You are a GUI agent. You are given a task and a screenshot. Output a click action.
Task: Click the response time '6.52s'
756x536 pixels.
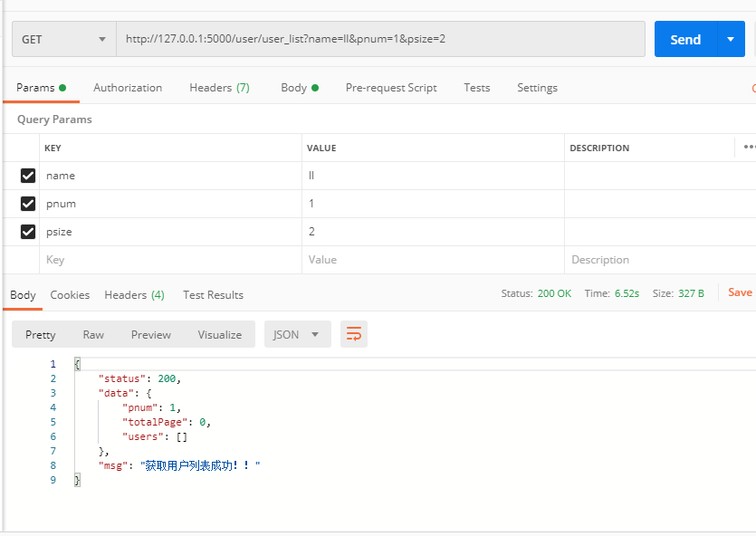click(627, 293)
